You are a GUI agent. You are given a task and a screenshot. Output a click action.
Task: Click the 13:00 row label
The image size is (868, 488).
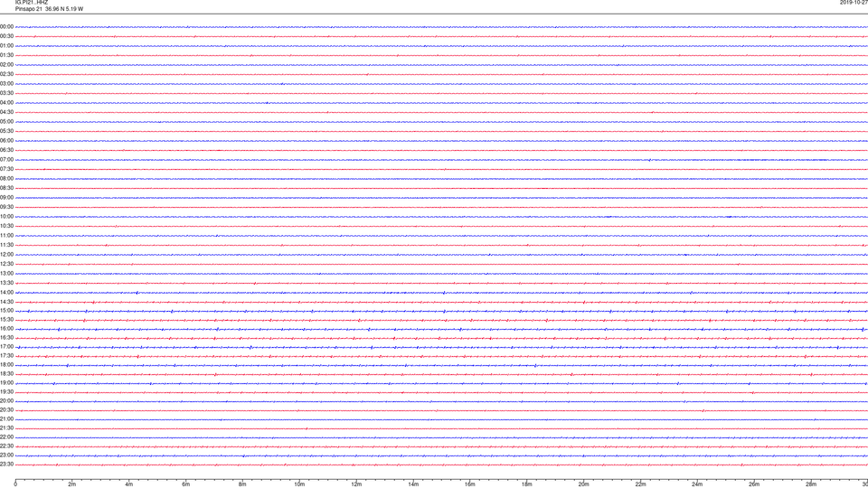click(x=6, y=273)
